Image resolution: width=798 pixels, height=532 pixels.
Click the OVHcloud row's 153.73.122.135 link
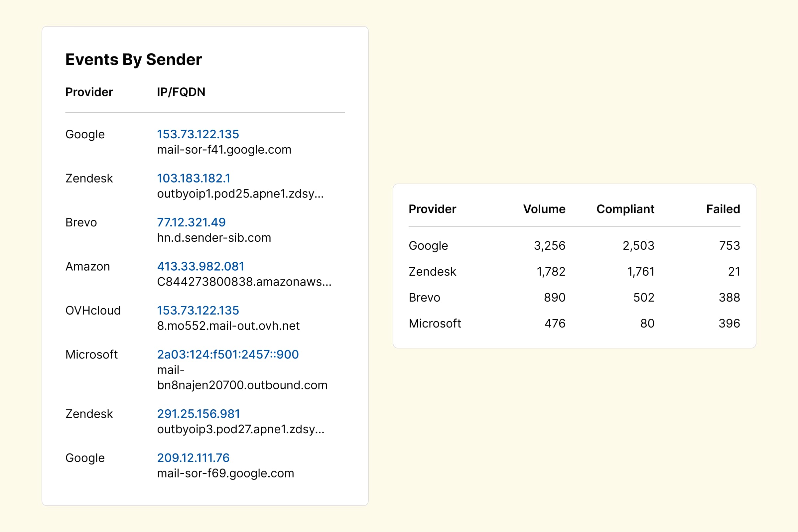click(198, 311)
